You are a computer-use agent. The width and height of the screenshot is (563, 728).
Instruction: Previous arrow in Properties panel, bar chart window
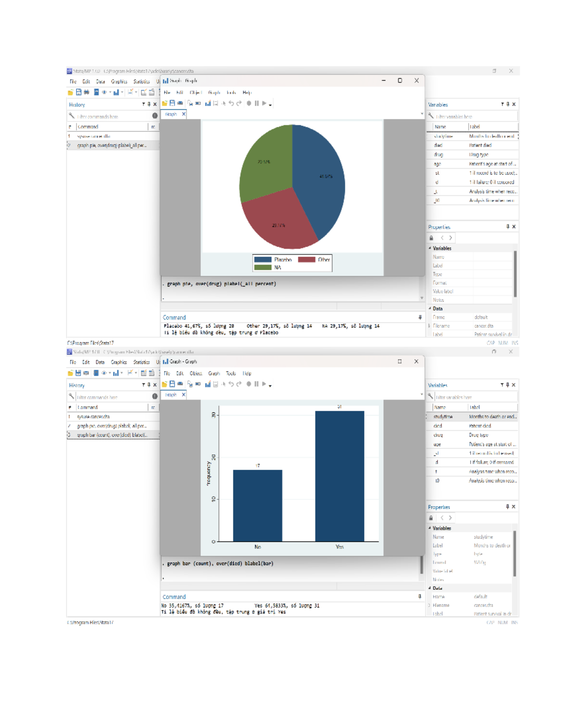point(442,518)
